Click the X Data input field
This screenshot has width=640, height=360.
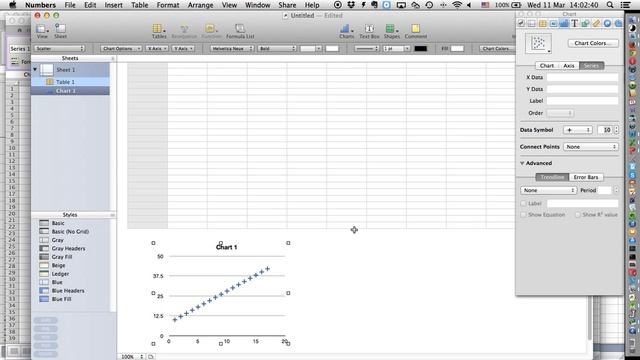582,77
